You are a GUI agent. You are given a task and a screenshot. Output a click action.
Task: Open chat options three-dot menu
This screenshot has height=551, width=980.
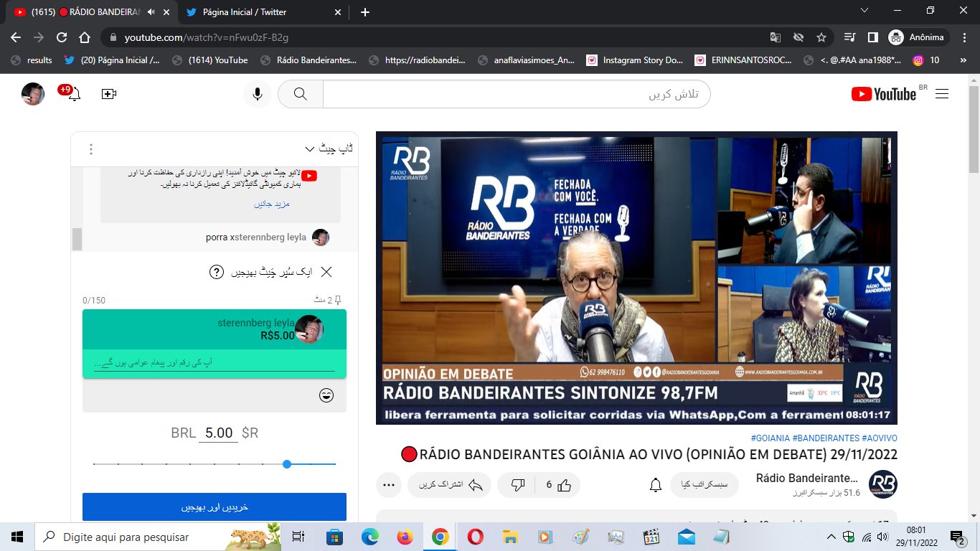coord(91,149)
